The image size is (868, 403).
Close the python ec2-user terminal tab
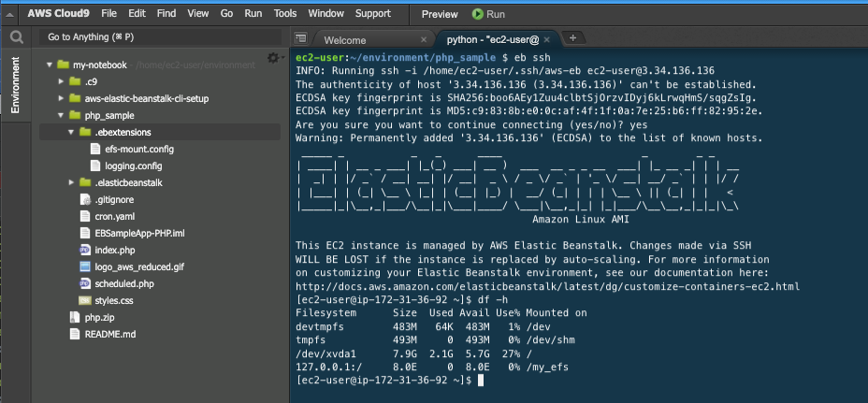546,40
